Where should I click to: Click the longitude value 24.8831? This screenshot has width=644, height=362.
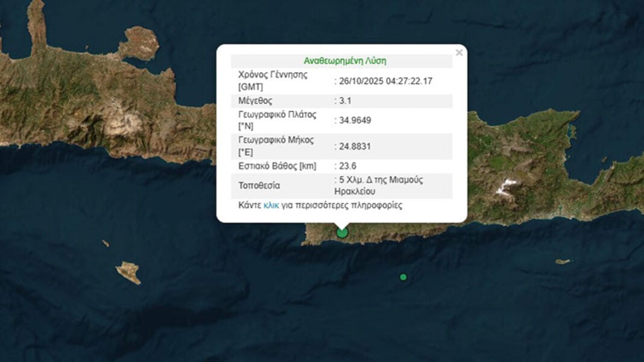pos(355,146)
